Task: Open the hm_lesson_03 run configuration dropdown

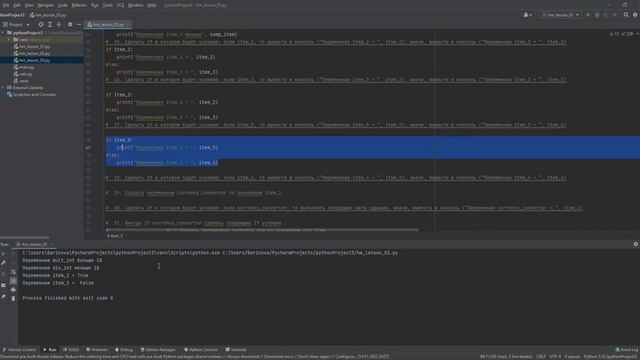Action: 560,15
